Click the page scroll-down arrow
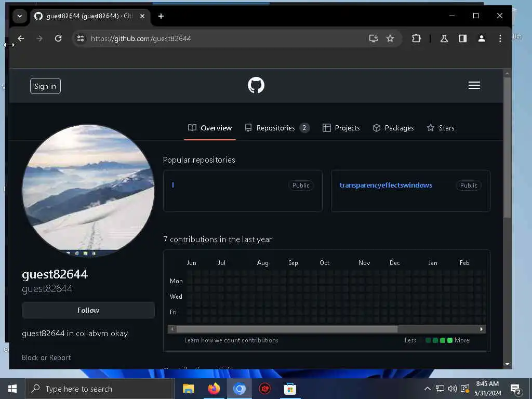This screenshot has width=532, height=399. coord(507,364)
